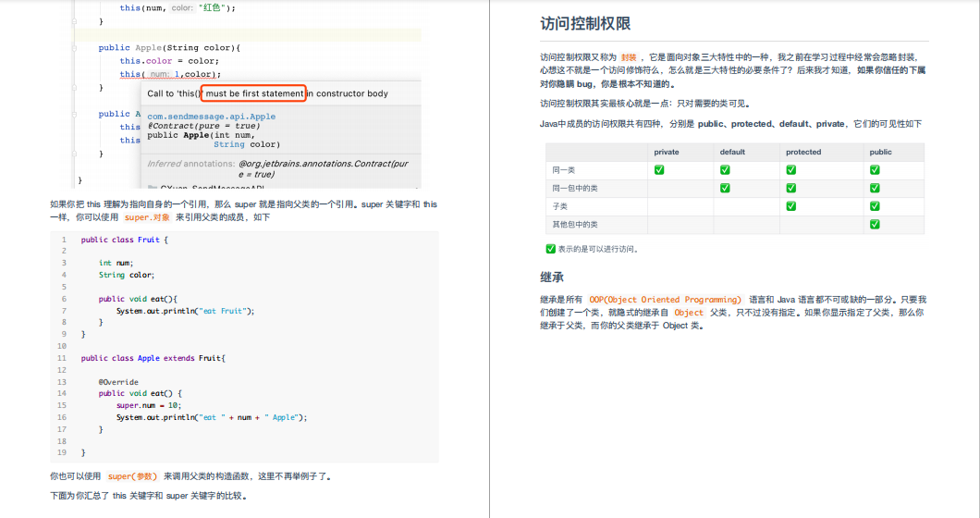Click the 同一包中的类 checkmark under default
Viewport: 980px width, 518px height.
coord(725,188)
